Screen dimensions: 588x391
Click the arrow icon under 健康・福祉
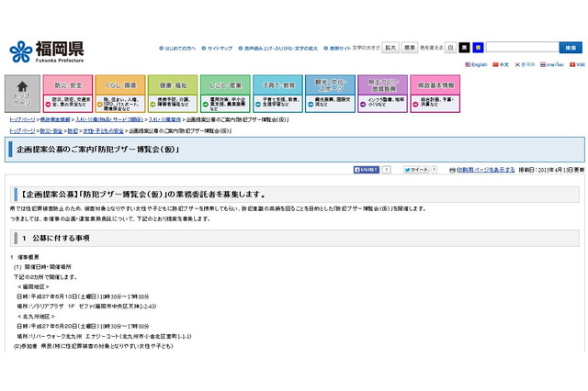coord(153,104)
